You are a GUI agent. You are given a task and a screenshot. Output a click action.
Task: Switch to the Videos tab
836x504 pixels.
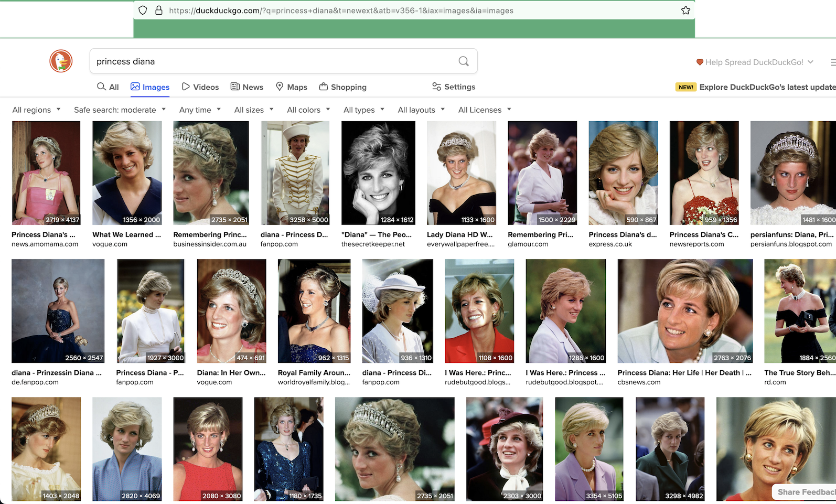pos(200,87)
